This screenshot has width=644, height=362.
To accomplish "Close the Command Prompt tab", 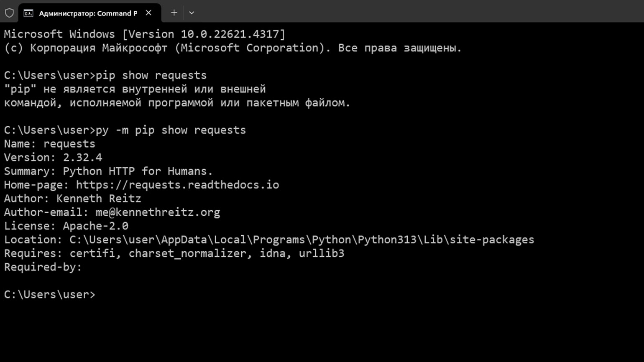I will pyautogui.click(x=148, y=13).
